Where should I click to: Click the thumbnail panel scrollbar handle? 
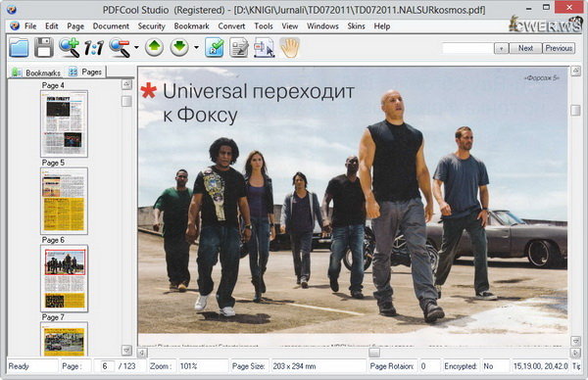coord(126,101)
